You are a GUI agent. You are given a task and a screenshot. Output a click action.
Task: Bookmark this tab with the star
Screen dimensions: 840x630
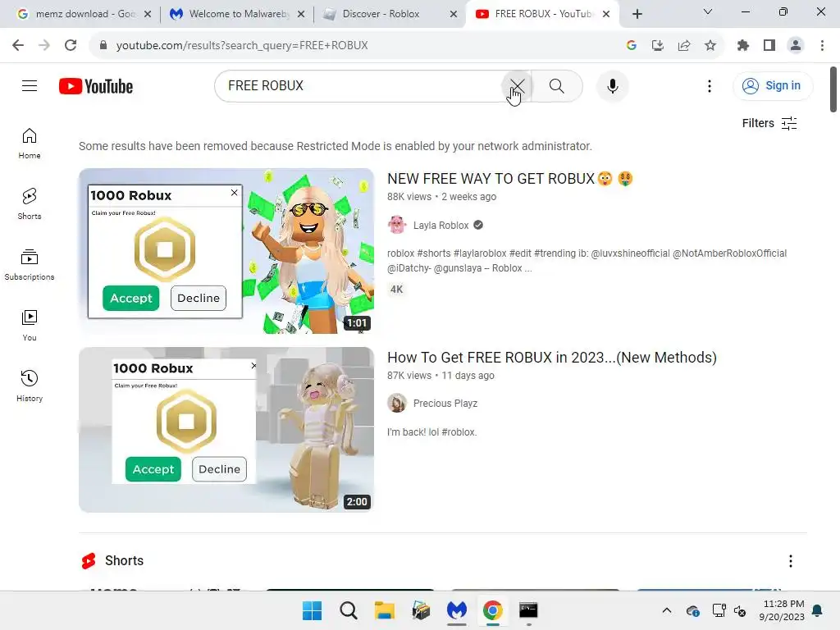tap(710, 46)
